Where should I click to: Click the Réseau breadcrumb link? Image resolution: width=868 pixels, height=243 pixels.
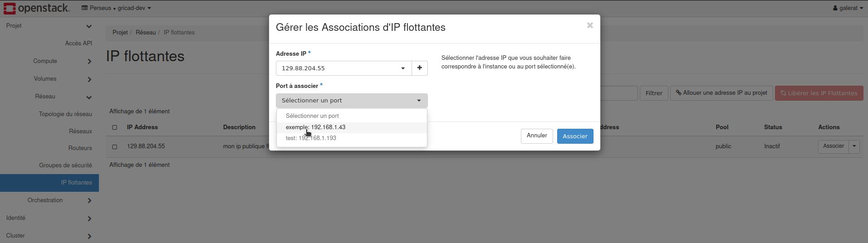click(x=146, y=32)
